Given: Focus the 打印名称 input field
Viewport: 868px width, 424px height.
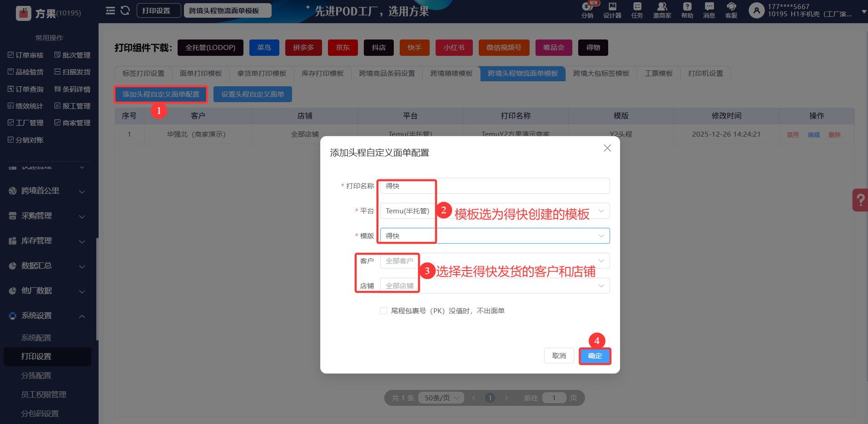Looking at the screenshot, I should 495,186.
